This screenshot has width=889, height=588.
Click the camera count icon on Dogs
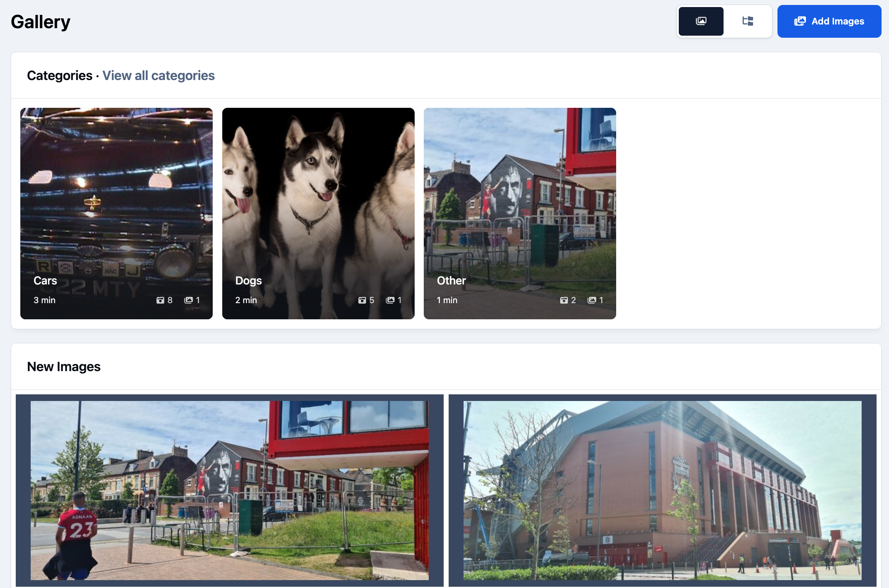(x=362, y=300)
